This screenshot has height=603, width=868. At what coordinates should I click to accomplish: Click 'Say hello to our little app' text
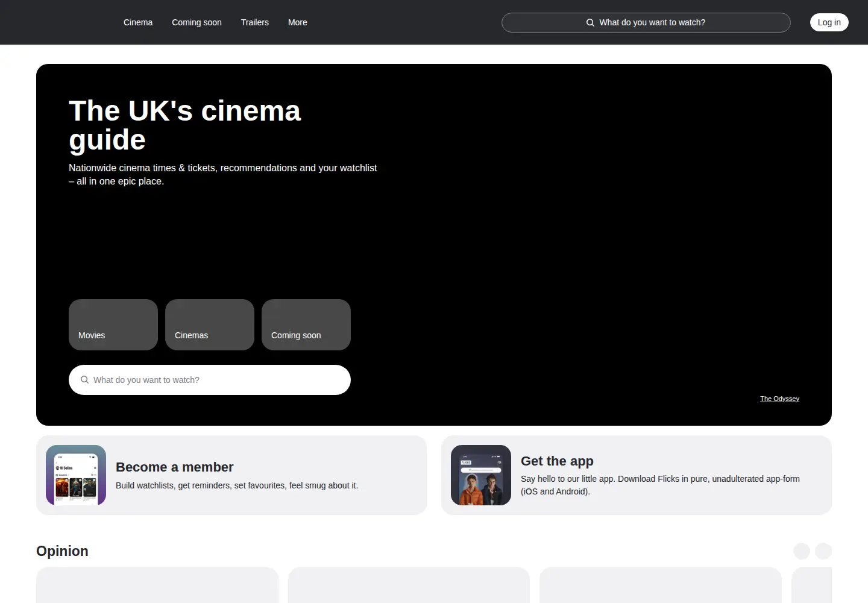point(660,485)
